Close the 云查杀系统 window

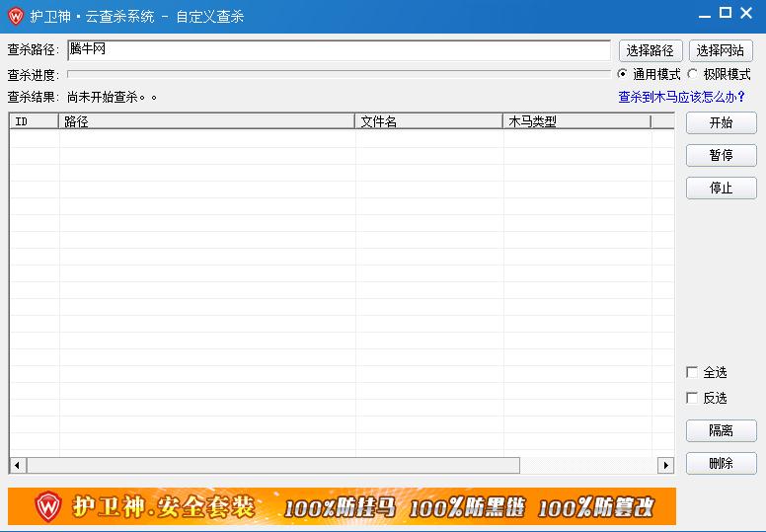pyautogui.click(x=746, y=13)
